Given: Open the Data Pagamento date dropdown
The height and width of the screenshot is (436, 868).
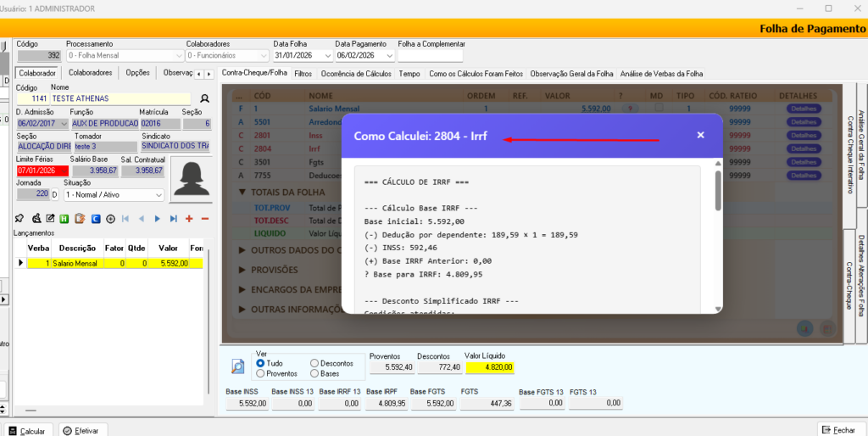Looking at the screenshot, I should pos(388,56).
